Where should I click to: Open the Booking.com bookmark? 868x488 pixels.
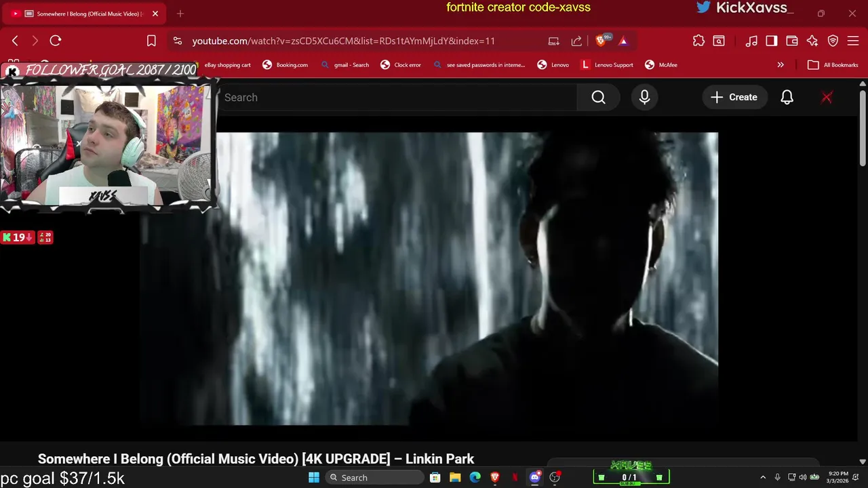pyautogui.click(x=285, y=65)
